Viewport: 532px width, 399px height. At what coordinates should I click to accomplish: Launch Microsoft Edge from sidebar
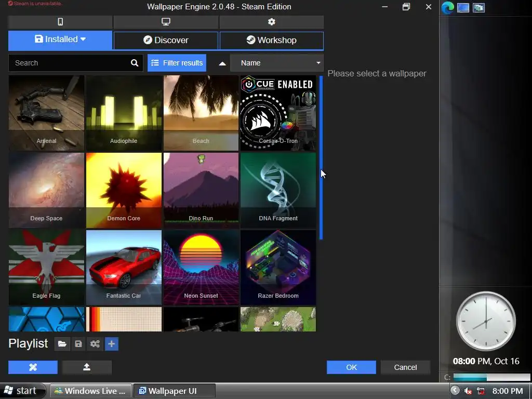tap(447, 7)
